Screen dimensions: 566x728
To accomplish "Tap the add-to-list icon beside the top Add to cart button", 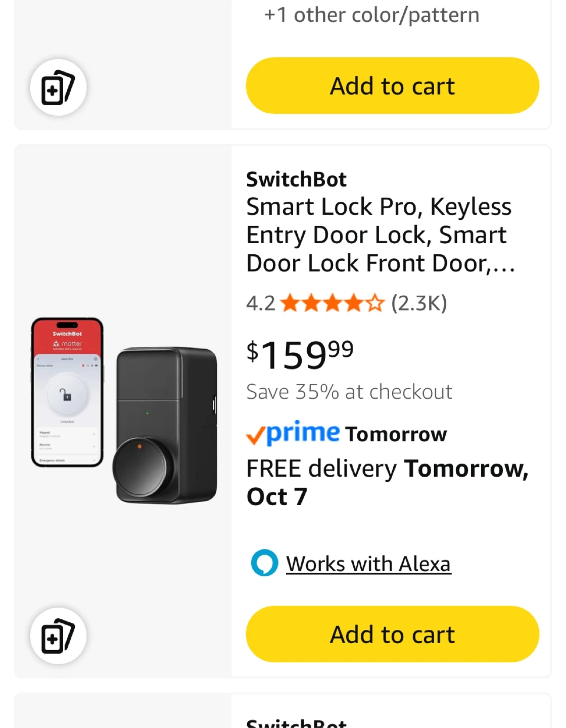I will tap(58, 87).
